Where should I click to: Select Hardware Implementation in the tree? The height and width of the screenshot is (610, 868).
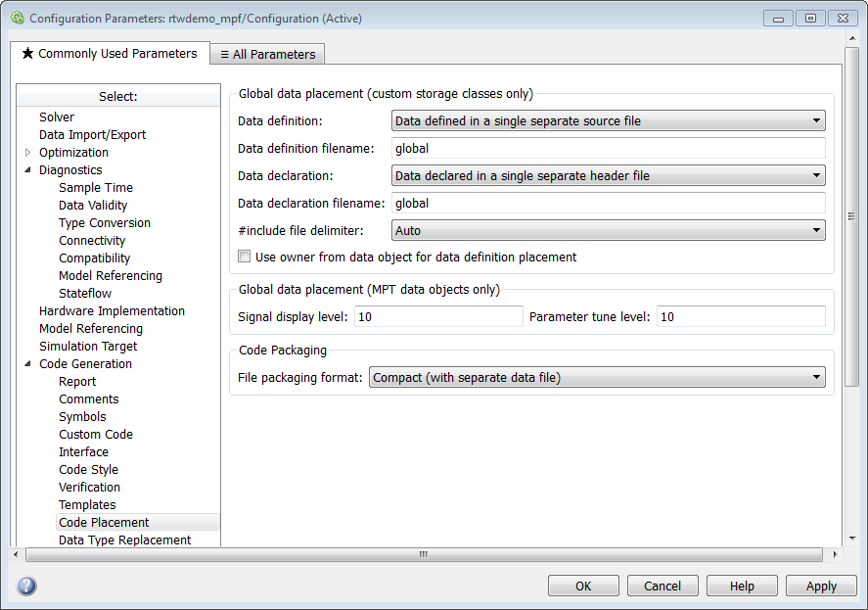pos(112,311)
